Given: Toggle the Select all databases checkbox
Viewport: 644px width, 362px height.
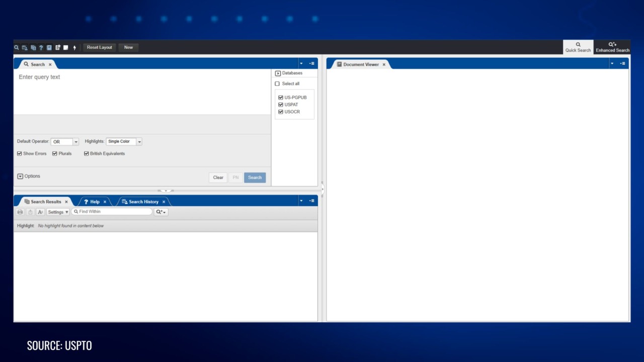Looking at the screenshot, I should click(277, 84).
